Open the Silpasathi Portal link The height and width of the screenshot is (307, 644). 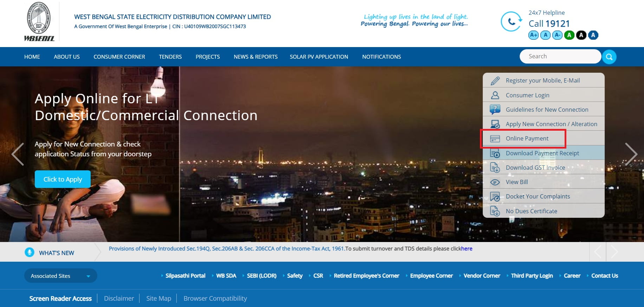(186, 276)
